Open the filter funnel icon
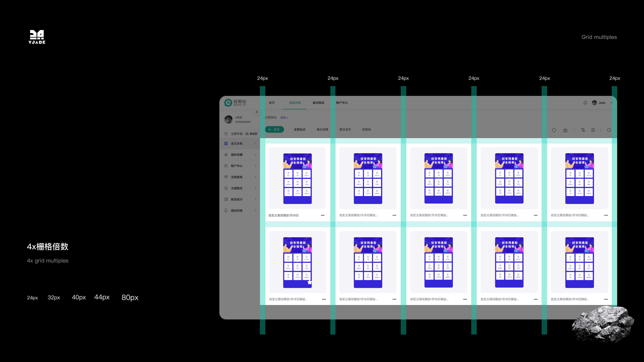Image resolution: width=644 pixels, height=362 pixels. point(583,130)
